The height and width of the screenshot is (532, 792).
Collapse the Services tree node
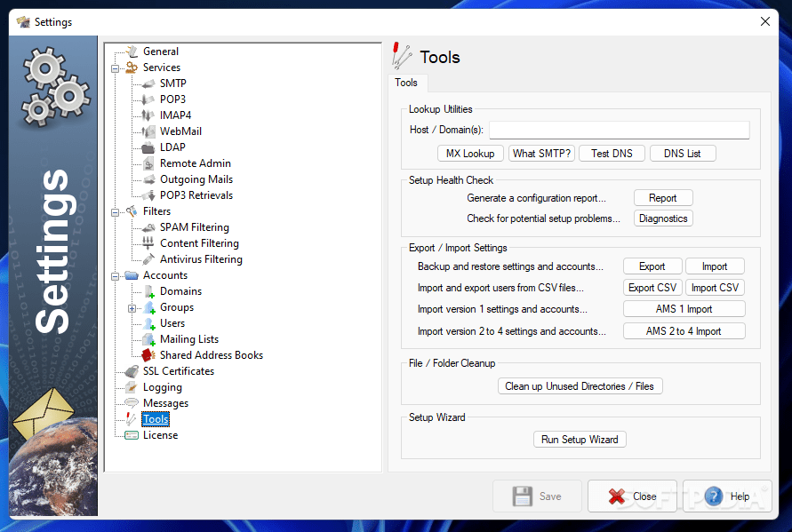[116, 67]
